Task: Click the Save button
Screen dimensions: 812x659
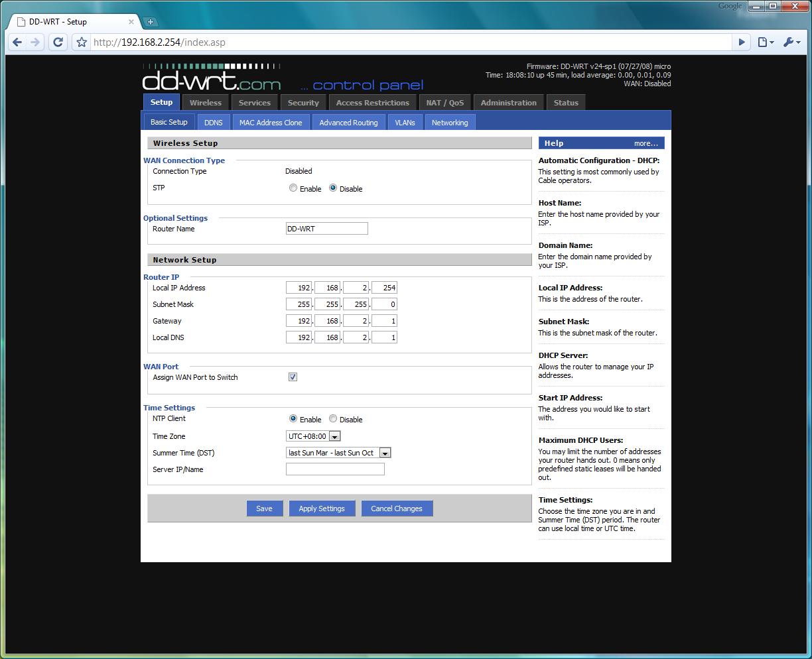Action: coord(264,509)
